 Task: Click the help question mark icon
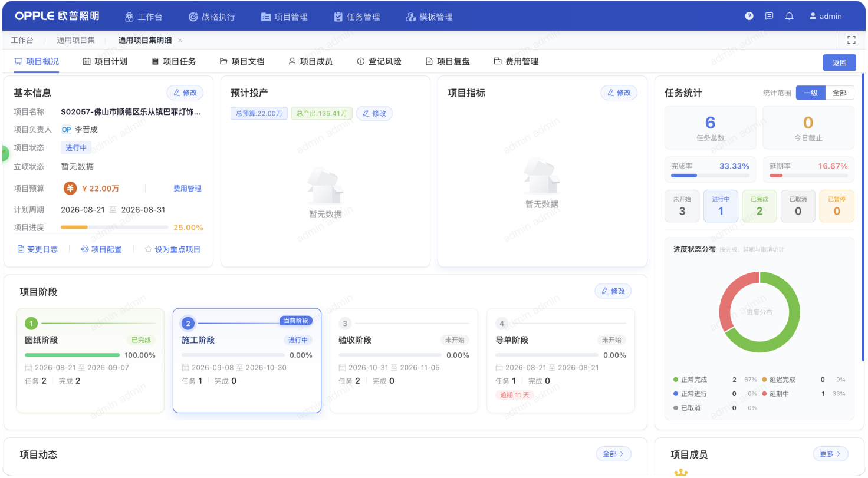pyautogui.click(x=749, y=17)
